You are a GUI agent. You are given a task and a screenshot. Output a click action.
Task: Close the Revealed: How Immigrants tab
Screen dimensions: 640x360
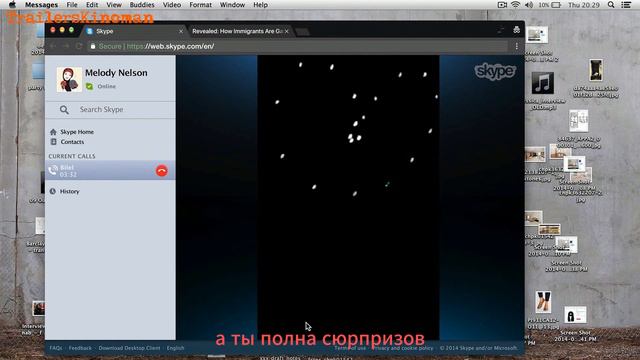(287, 31)
